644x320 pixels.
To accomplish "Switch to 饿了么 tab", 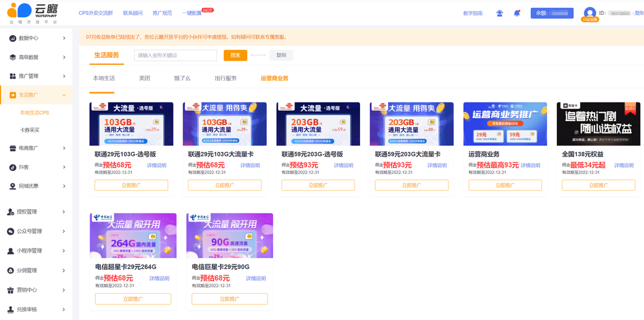I will click(x=182, y=78).
